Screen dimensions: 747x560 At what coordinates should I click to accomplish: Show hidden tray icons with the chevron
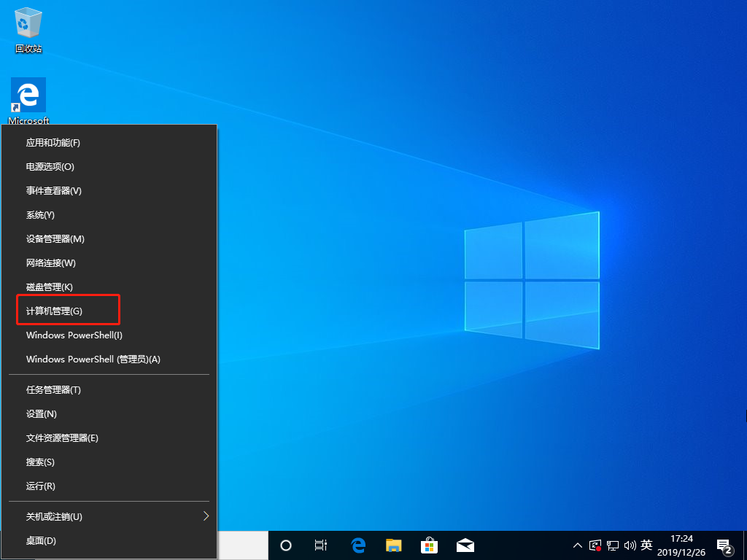pos(577,545)
